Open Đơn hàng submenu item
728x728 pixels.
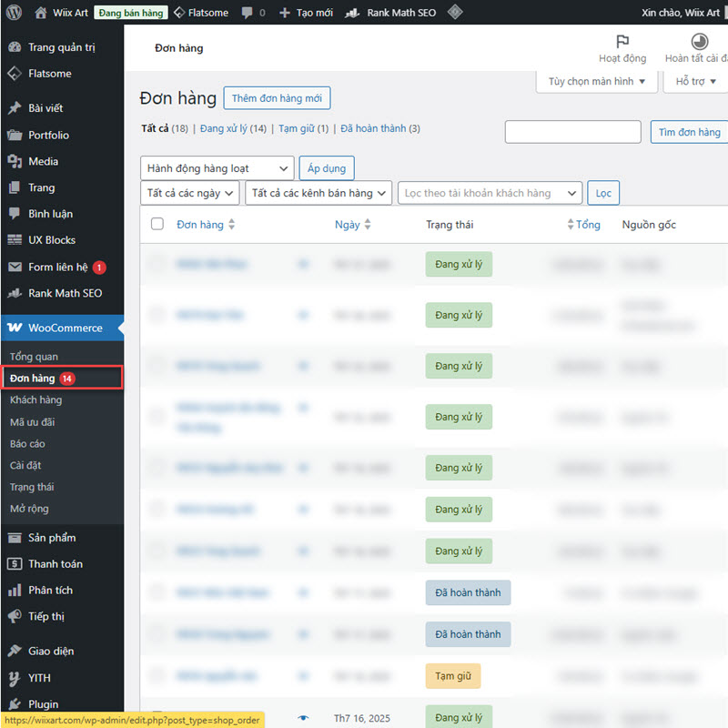coord(62,378)
